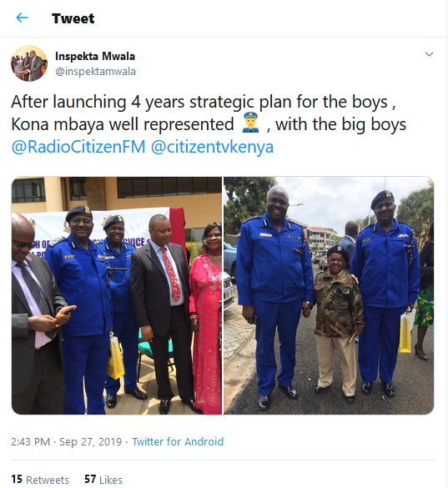View the 15 Retweets list
The height and width of the screenshot is (488, 448).
click(40, 480)
